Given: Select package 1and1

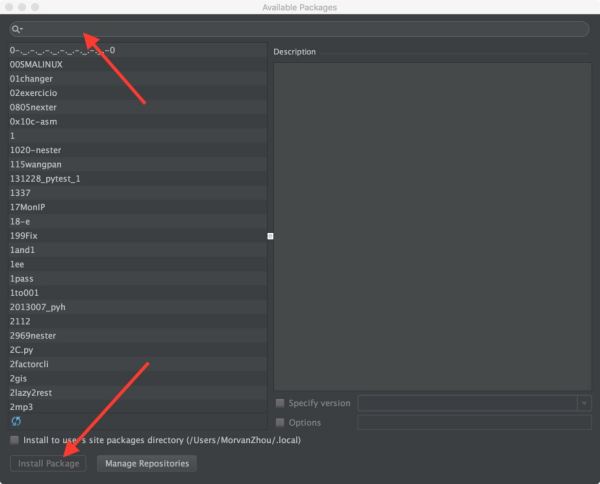Looking at the screenshot, I should click(x=138, y=250).
